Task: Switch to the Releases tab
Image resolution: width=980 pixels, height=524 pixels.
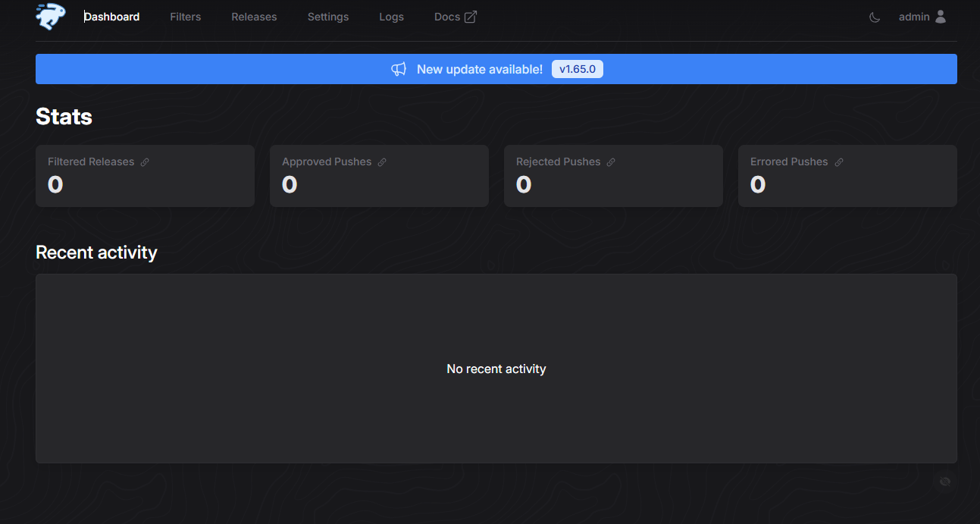Action: [254, 17]
